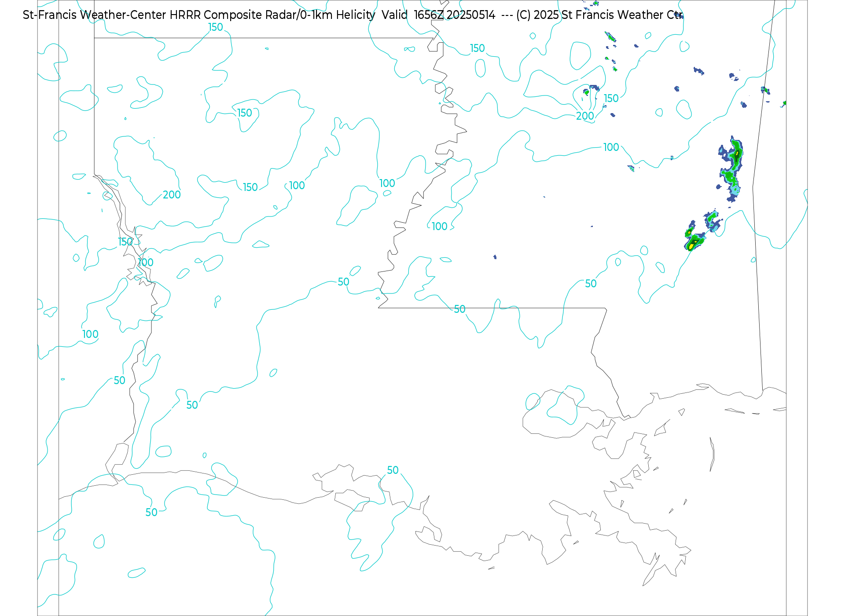Click the 200 contour label beneath a 150 label
This screenshot has width=845, height=616.
(585, 116)
